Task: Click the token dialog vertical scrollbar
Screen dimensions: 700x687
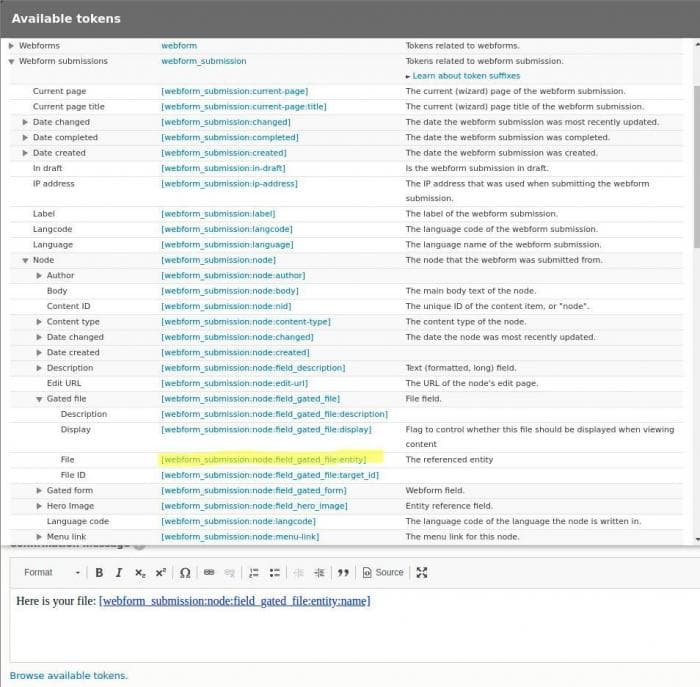Action: (697, 166)
